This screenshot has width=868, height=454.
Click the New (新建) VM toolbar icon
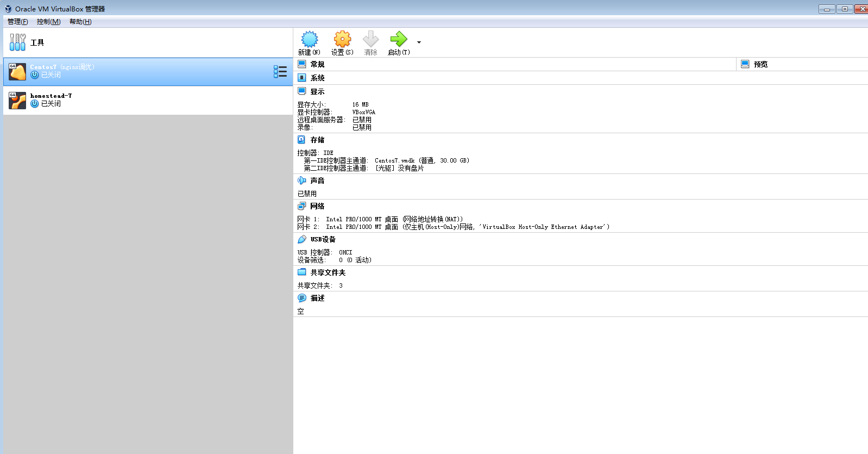click(310, 39)
